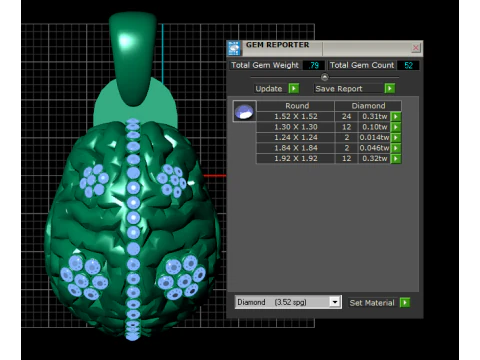Click the green arrow next to Update
The width and height of the screenshot is (480, 360).
tap(294, 89)
